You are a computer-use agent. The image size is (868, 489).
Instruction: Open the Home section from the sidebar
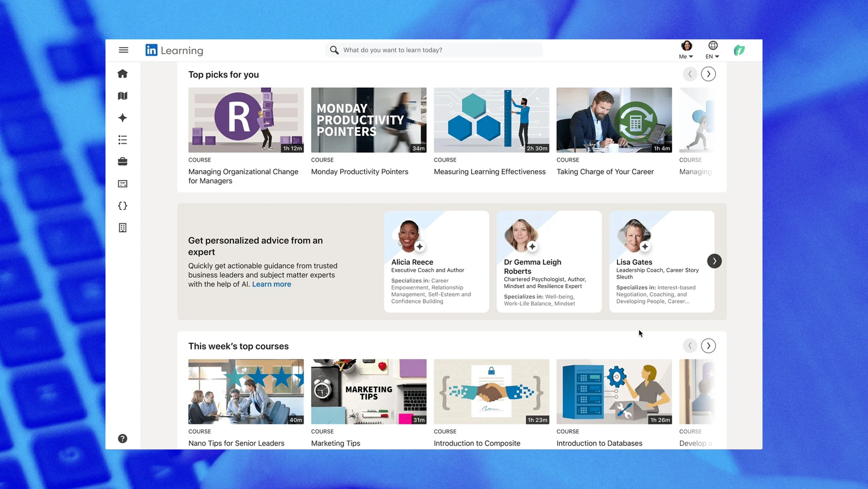[x=123, y=74]
